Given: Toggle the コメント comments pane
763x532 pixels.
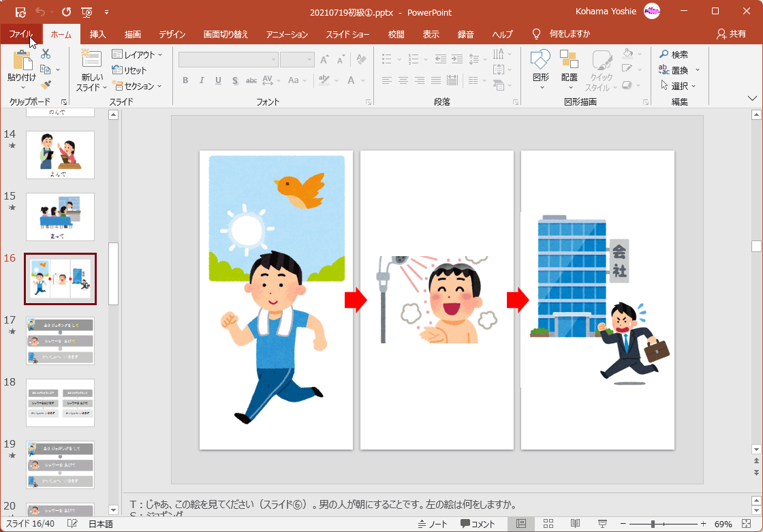Looking at the screenshot, I should coord(478,524).
